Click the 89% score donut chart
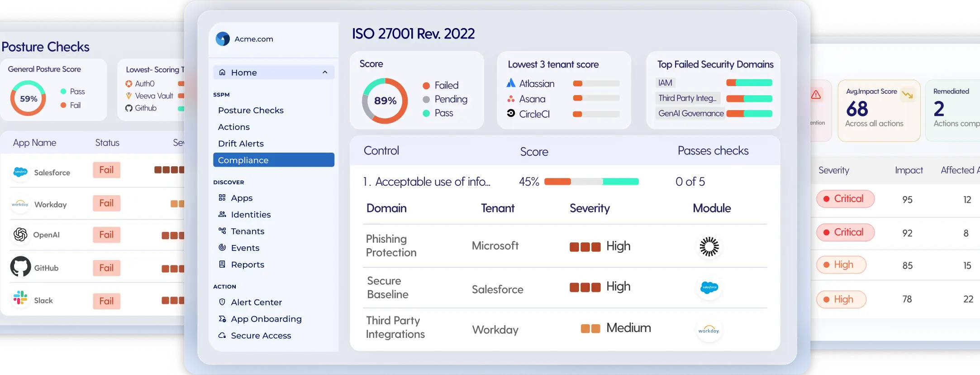This screenshot has height=375, width=980. pos(385,101)
